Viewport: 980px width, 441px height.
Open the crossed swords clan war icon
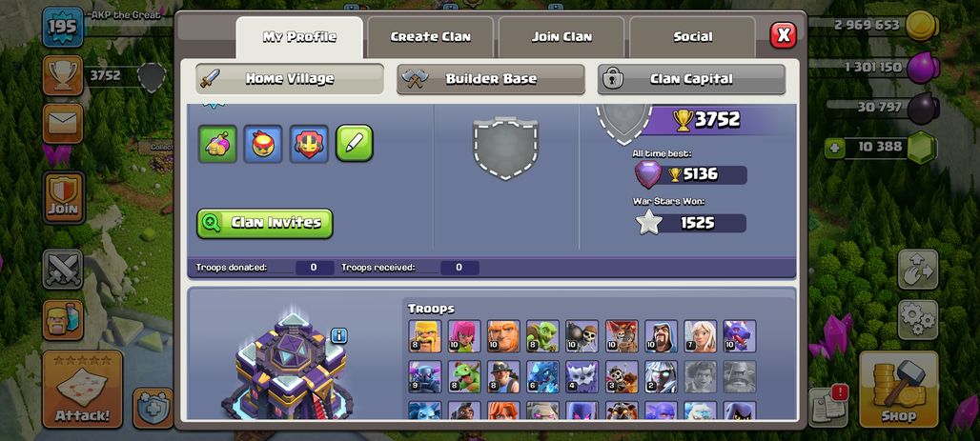63,270
